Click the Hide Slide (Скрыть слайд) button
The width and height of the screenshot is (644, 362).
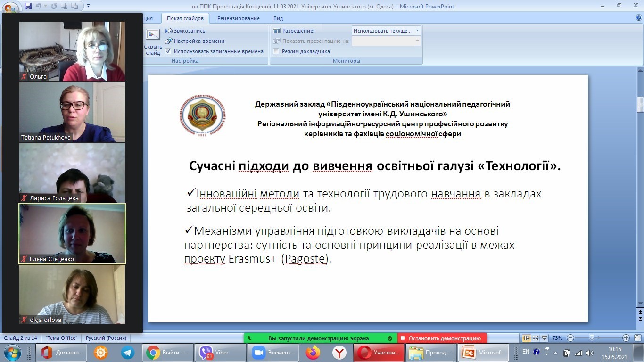click(x=153, y=42)
